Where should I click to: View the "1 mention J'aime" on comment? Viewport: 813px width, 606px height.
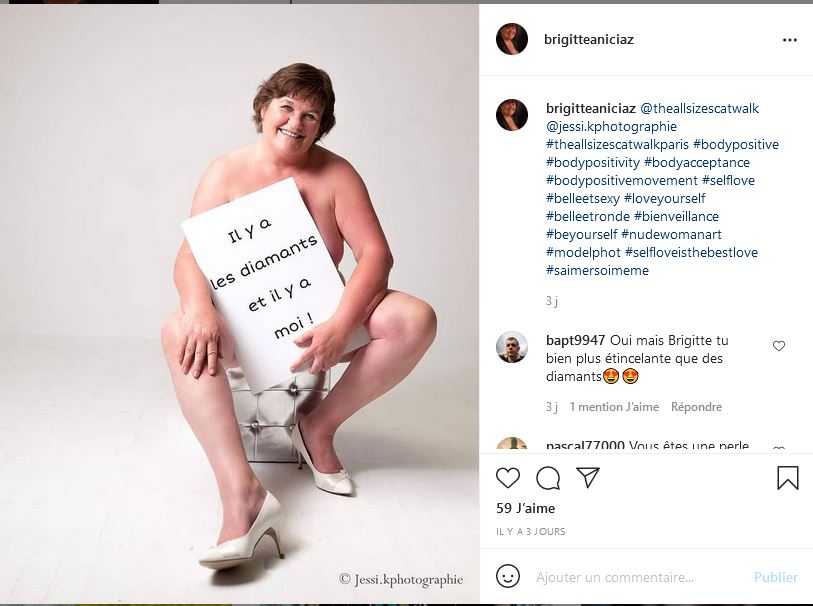[614, 407]
